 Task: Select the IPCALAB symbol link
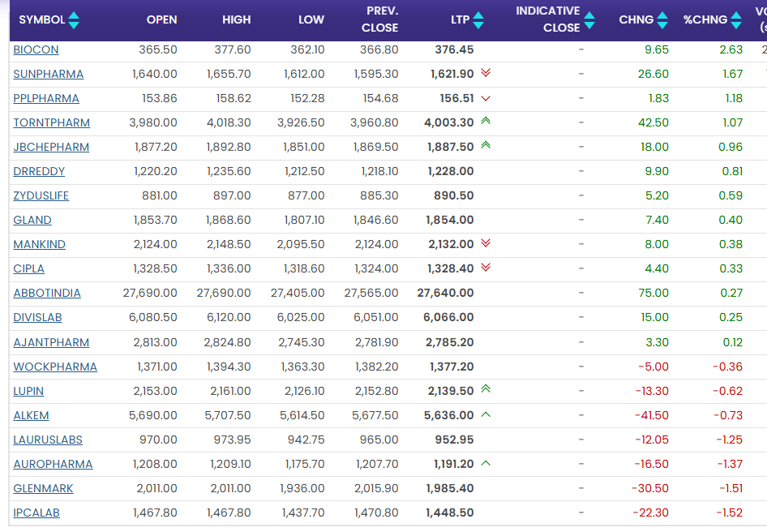point(36,513)
